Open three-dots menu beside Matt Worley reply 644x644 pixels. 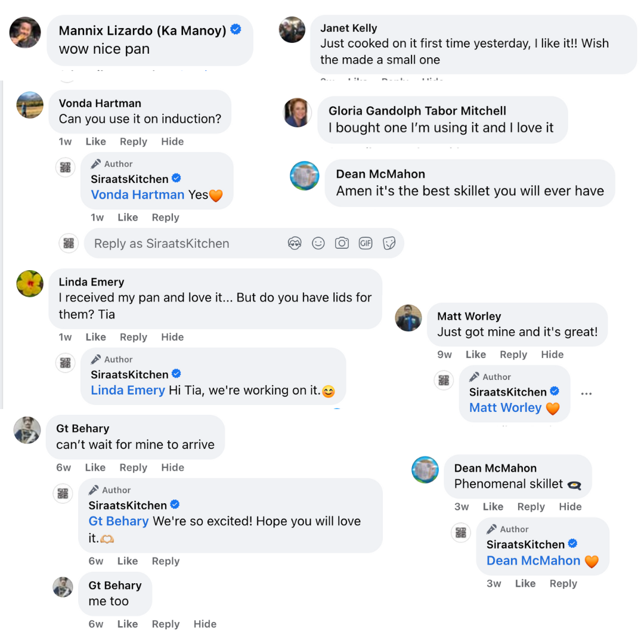click(586, 394)
